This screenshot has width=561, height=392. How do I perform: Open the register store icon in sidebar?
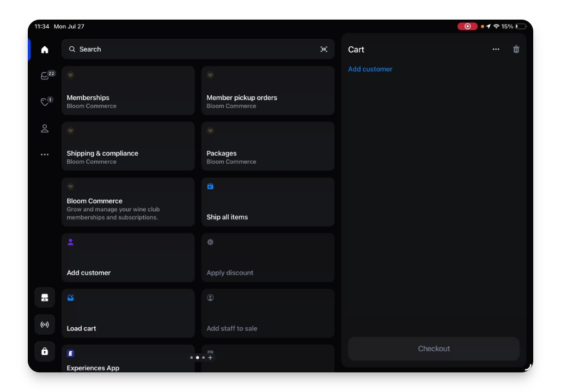pos(44,298)
